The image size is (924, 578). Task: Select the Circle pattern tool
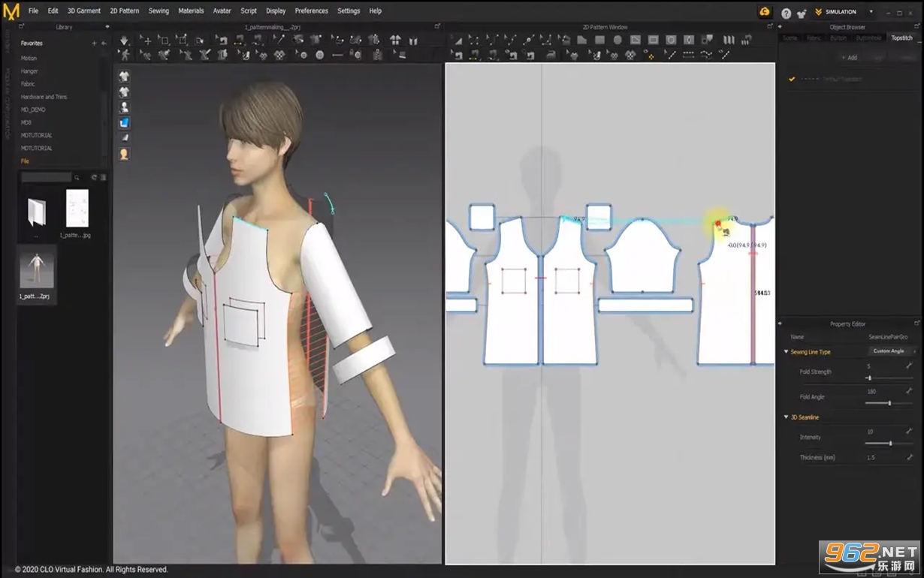[618, 41]
